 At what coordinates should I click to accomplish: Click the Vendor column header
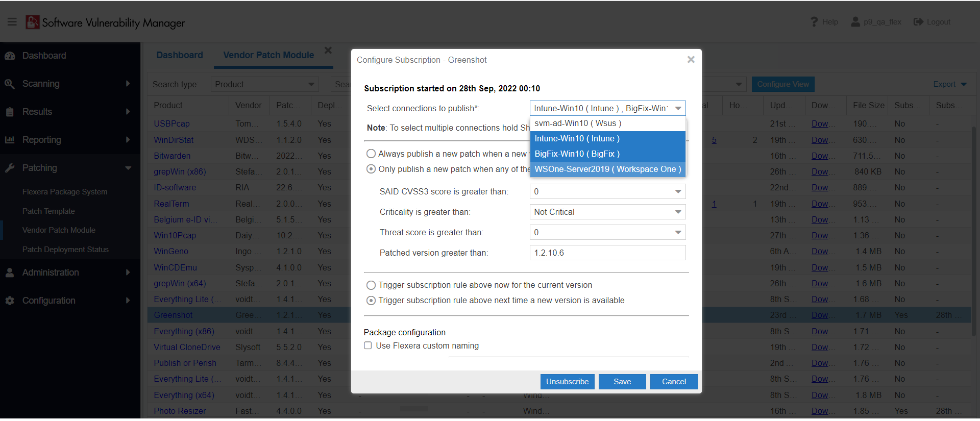click(249, 105)
